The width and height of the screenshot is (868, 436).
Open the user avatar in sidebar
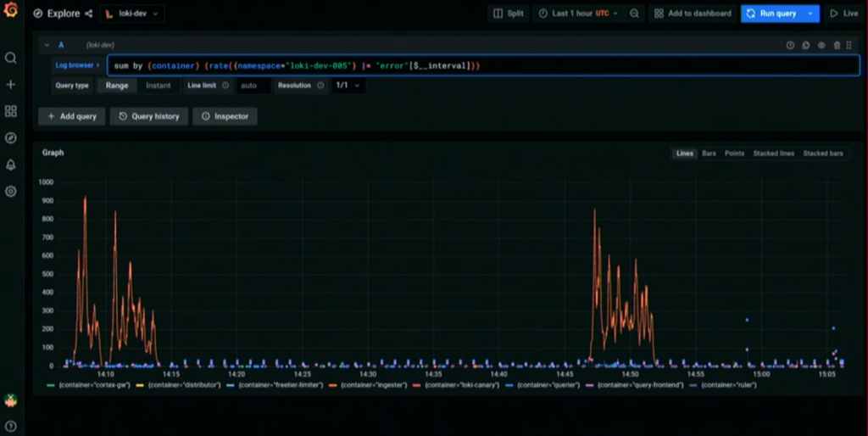pos(10,400)
